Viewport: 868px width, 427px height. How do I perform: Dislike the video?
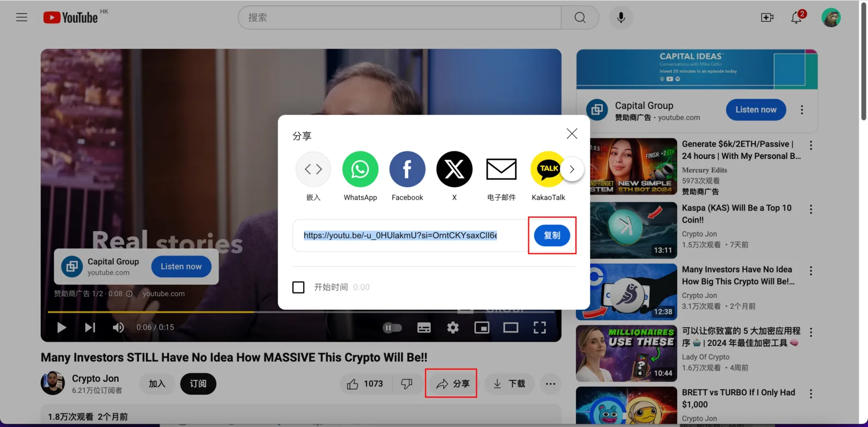pyautogui.click(x=406, y=384)
